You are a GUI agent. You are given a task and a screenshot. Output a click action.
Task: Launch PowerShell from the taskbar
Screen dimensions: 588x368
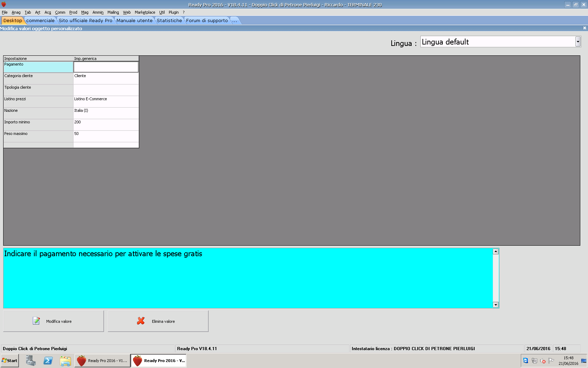coord(48,360)
